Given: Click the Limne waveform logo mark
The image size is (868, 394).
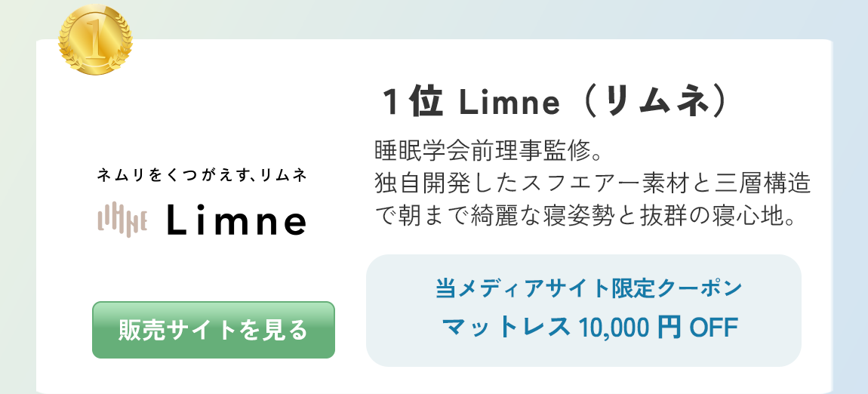Looking at the screenshot, I should coord(122,219).
